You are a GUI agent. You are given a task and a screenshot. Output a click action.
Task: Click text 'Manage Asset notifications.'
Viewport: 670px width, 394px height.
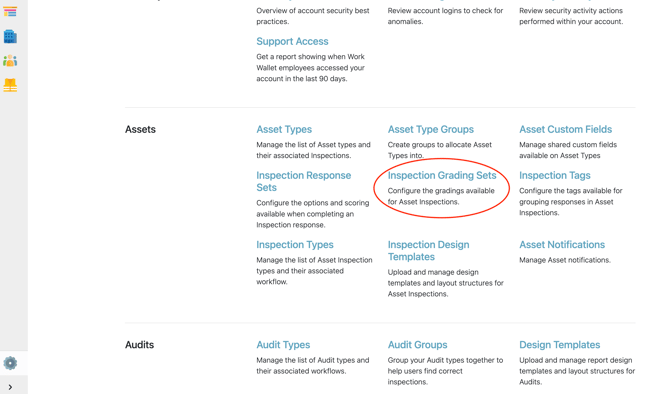565,260
